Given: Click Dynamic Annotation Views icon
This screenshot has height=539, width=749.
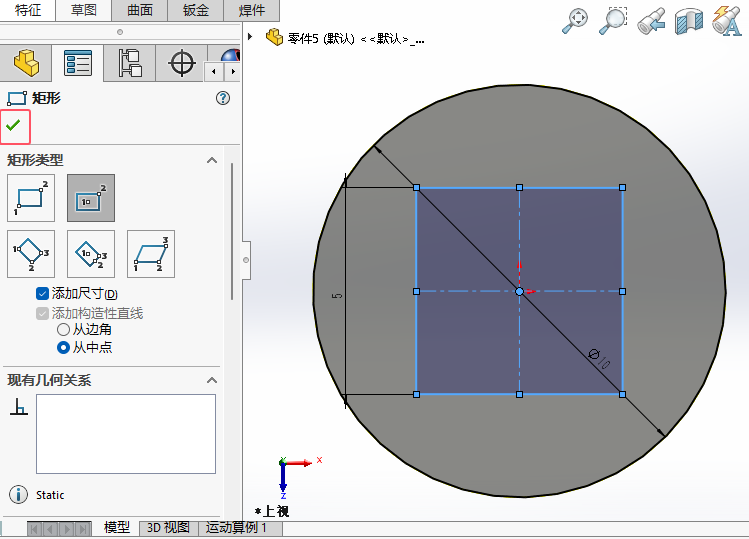Looking at the screenshot, I should coord(727,21).
